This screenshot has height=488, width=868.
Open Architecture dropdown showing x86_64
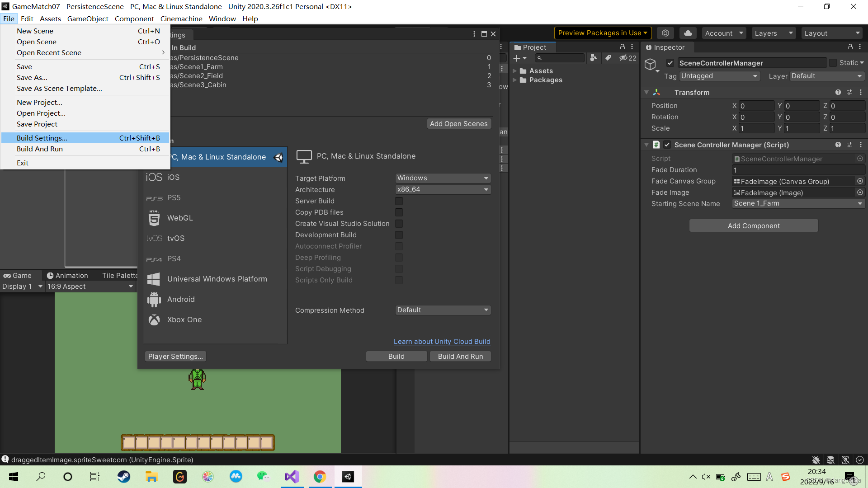pyautogui.click(x=443, y=189)
